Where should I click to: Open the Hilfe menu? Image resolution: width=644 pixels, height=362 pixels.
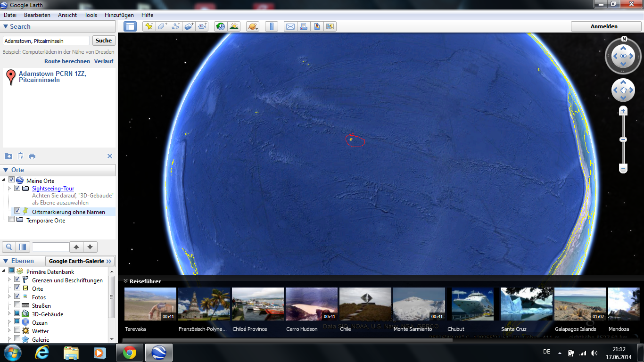148,15
